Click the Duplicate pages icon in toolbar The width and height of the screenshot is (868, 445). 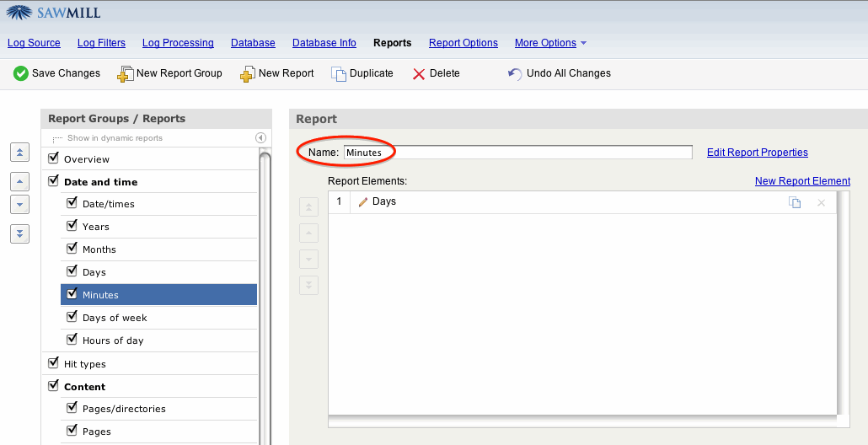coord(339,74)
